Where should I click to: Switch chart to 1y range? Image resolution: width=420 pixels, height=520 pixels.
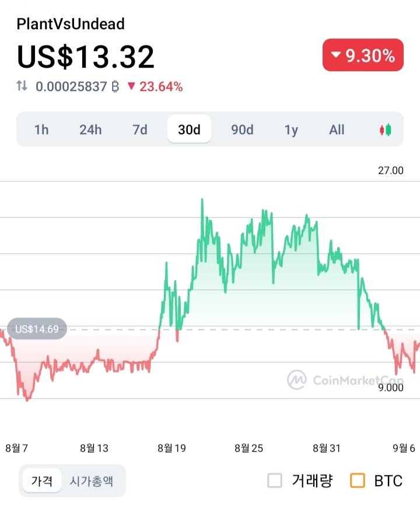291,130
